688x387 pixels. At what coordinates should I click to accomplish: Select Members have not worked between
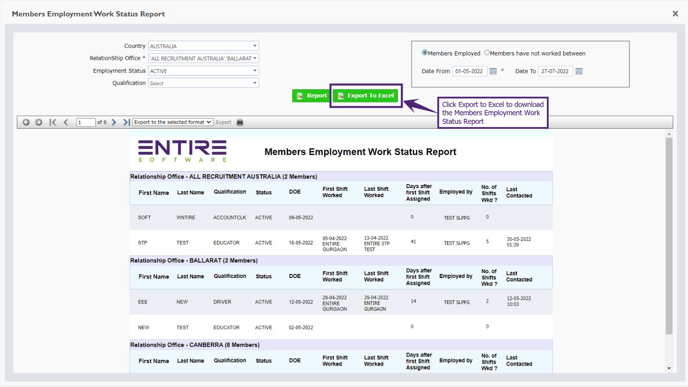click(x=487, y=53)
